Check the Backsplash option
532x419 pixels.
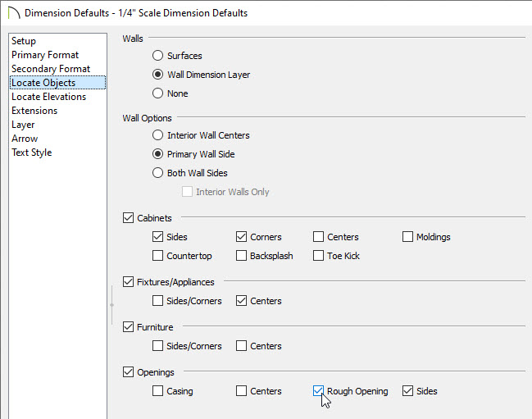coord(242,256)
